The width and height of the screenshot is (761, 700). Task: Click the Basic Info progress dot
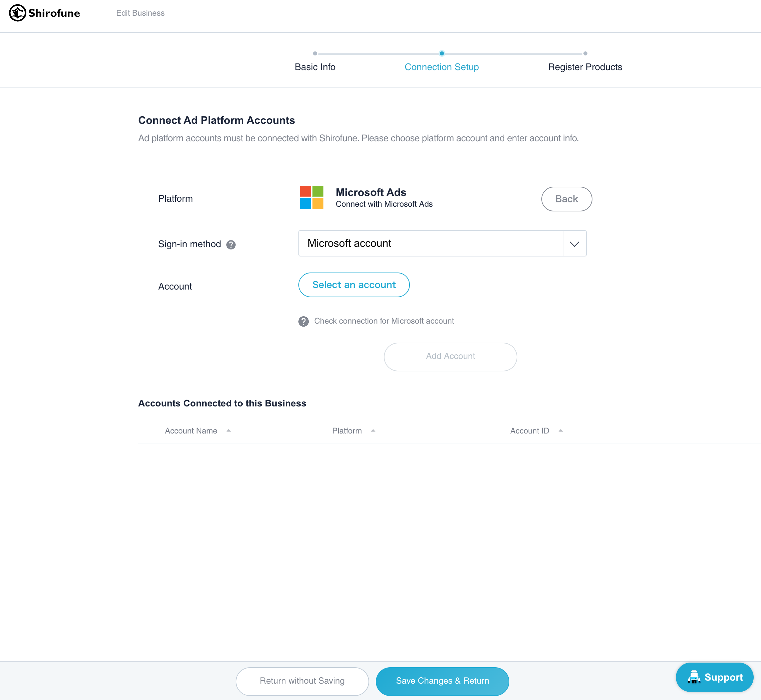315,53
